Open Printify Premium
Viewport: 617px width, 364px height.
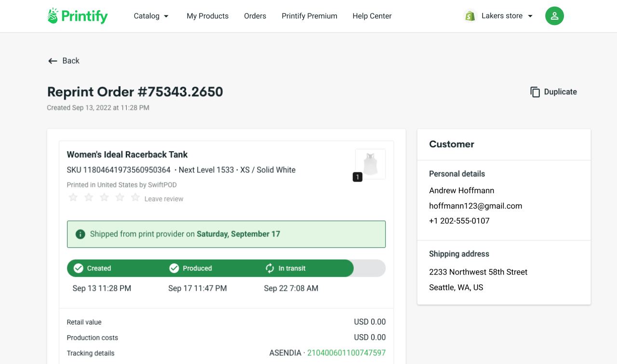coord(309,16)
